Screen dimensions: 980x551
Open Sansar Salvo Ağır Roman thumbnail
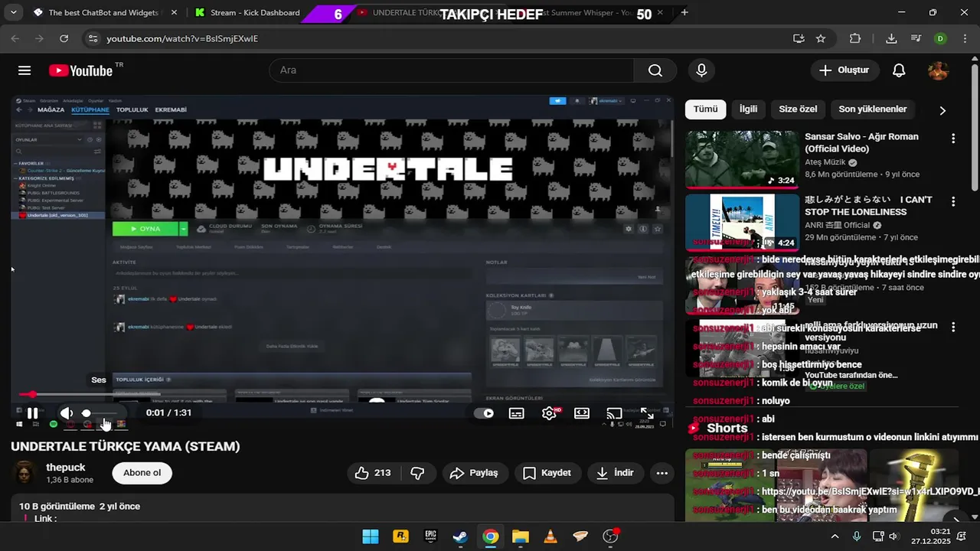click(x=742, y=159)
